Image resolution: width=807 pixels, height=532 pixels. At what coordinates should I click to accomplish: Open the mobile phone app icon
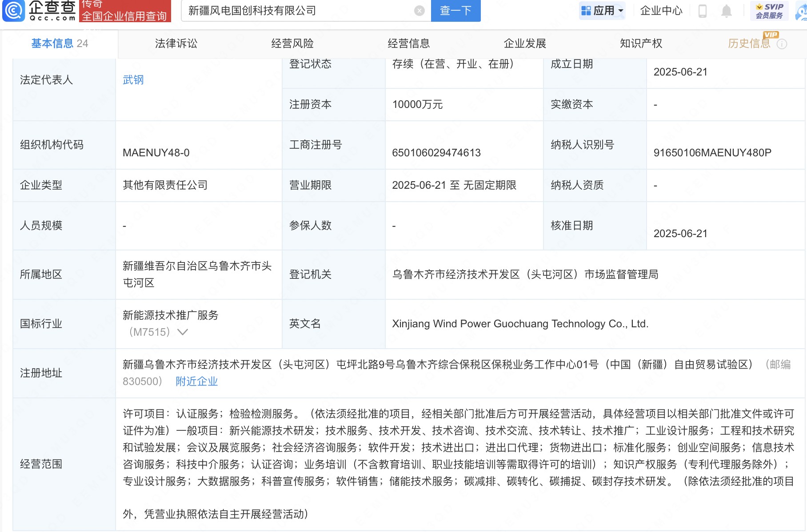pyautogui.click(x=702, y=11)
